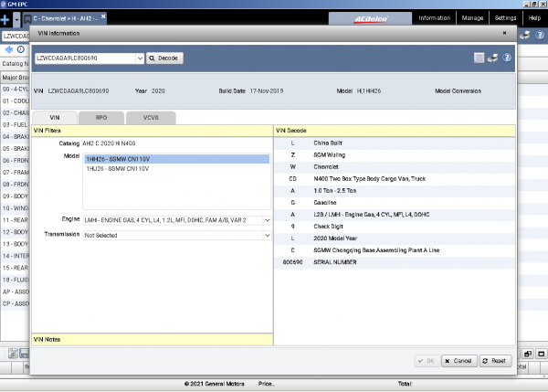Open the Transmission dropdown

[267, 236]
